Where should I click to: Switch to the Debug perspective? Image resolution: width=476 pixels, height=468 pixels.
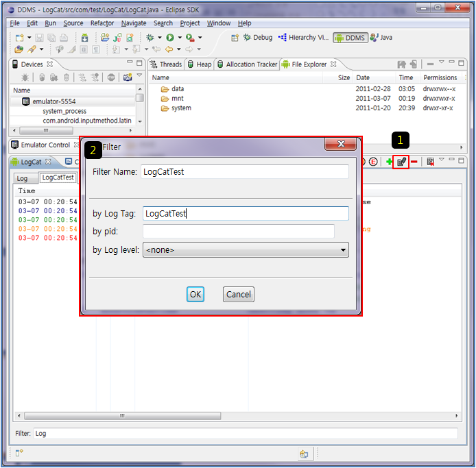click(257, 38)
